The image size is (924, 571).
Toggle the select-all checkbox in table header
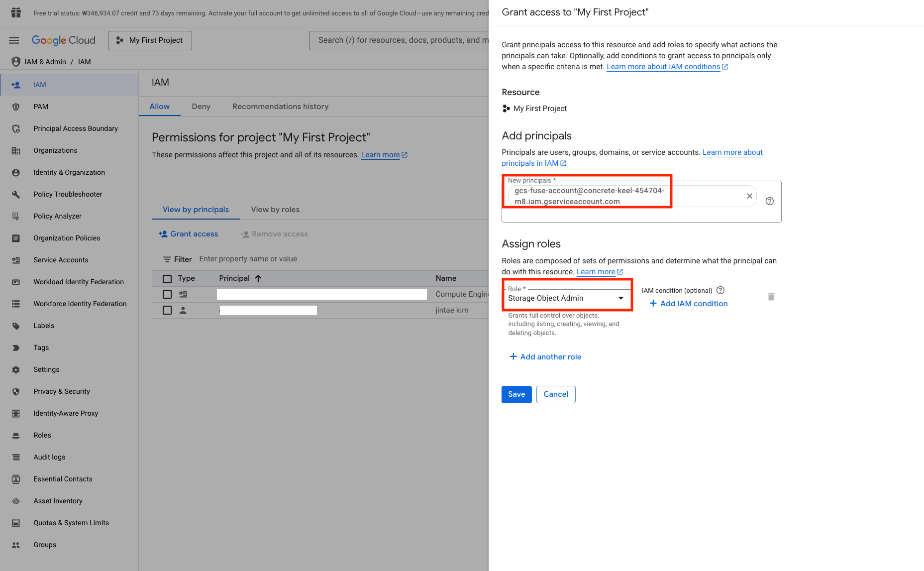167,279
